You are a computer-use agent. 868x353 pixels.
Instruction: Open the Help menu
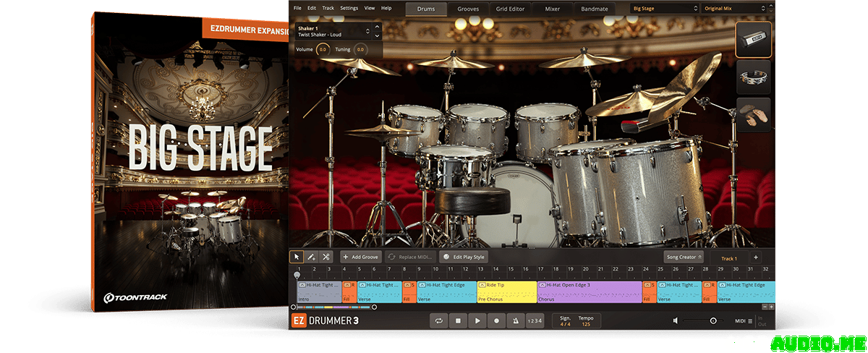point(386,8)
